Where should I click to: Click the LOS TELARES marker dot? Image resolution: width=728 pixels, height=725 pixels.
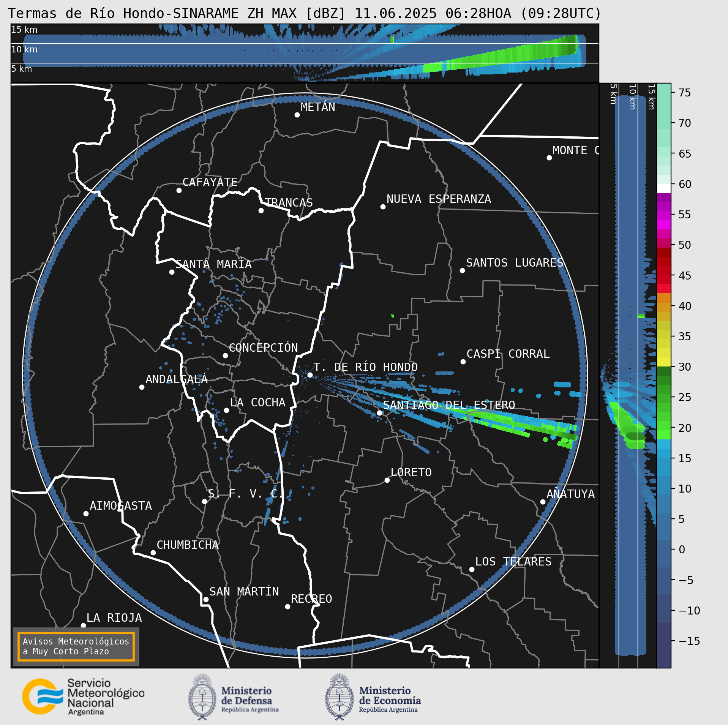click(472, 569)
